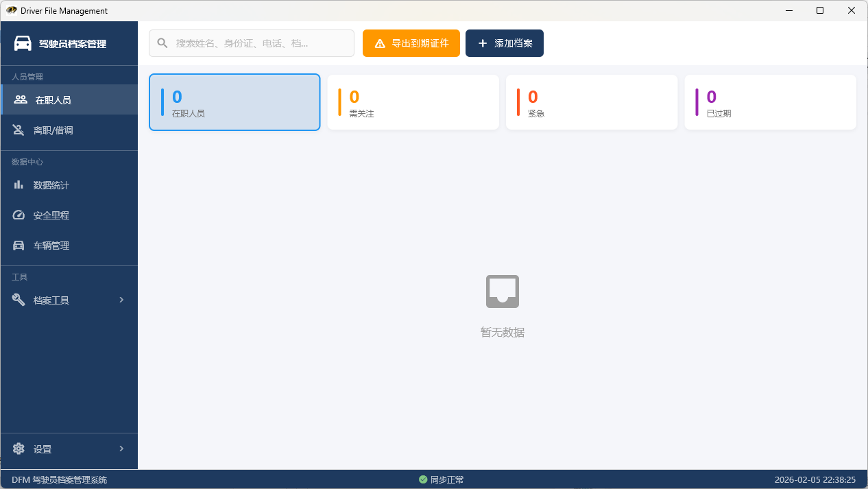This screenshot has width=868, height=489.
Task: Click the 设置 gear icon
Action: 19,449
